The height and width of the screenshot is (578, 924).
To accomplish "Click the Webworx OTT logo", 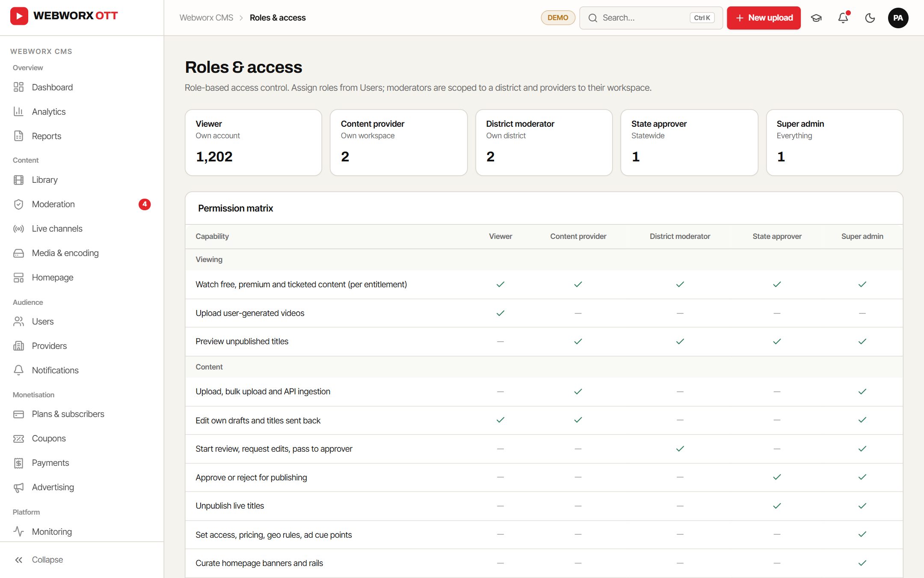I will coord(64,16).
